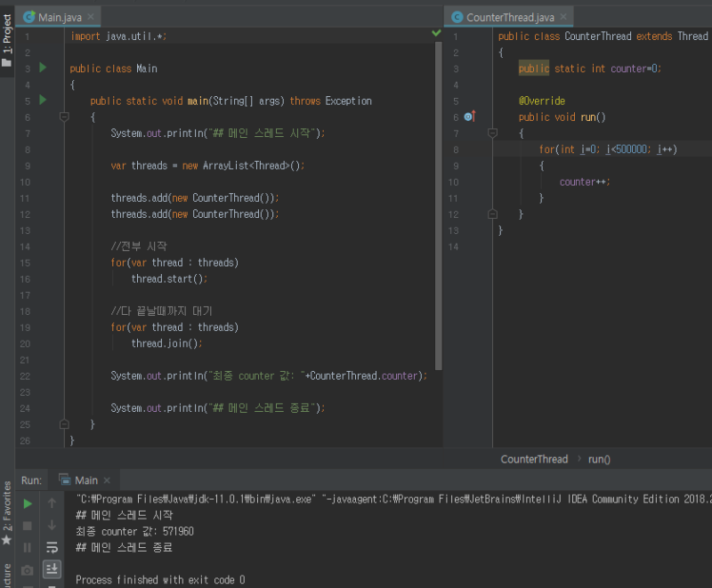Image resolution: width=712 pixels, height=588 pixels.
Task: Click the Pause output icon in Run panel
Action: click(x=28, y=547)
